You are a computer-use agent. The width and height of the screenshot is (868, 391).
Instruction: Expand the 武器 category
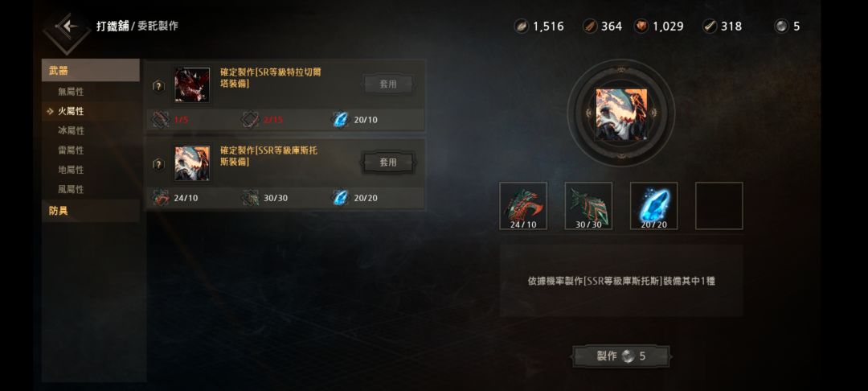91,70
